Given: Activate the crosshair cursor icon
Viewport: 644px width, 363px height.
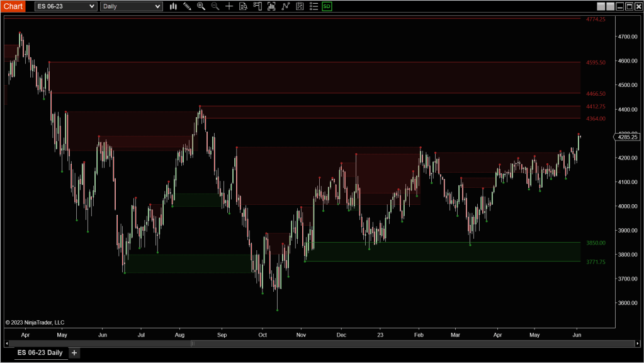Looking at the screenshot, I should coord(229,6).
